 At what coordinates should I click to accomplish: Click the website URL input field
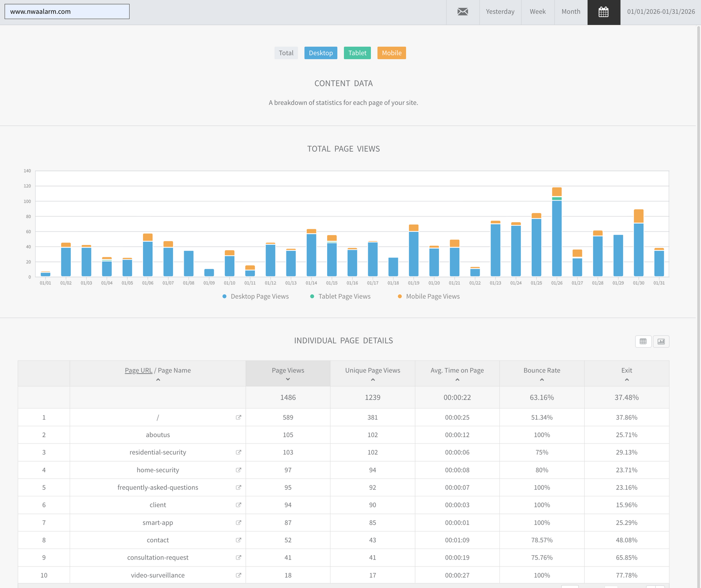pos(67,12)
